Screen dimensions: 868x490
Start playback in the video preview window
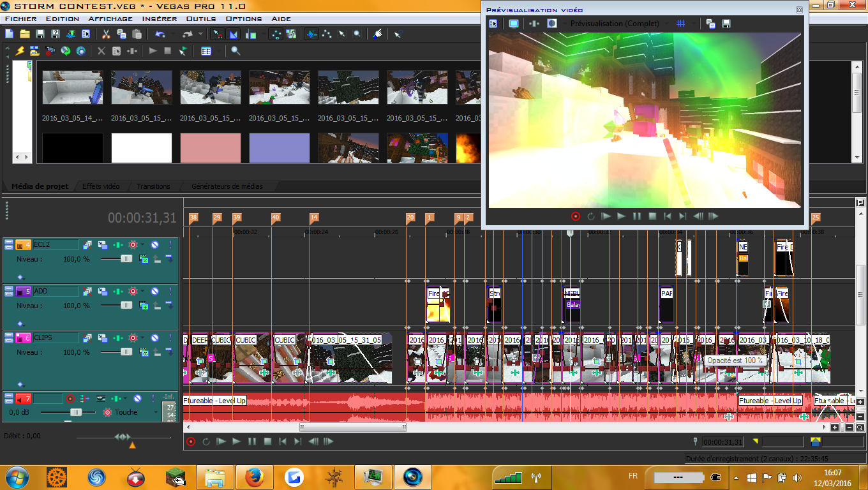[x=622, y=216]
